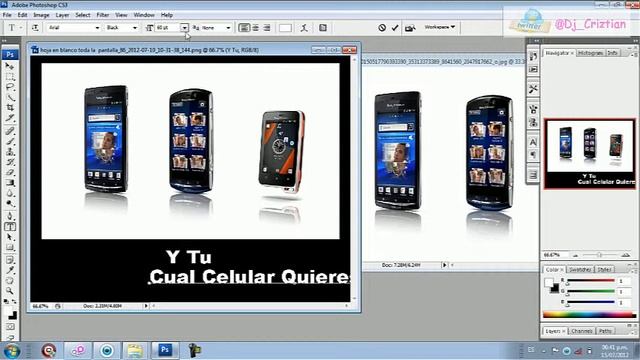640x360 pixels.
Task: Click Photoshop taskbar button
Action: (x=165, y=350)
